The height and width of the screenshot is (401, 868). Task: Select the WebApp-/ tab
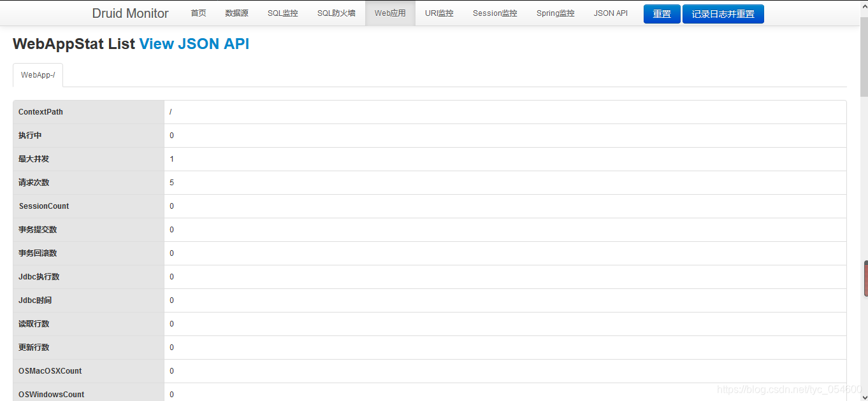point(38,75)
